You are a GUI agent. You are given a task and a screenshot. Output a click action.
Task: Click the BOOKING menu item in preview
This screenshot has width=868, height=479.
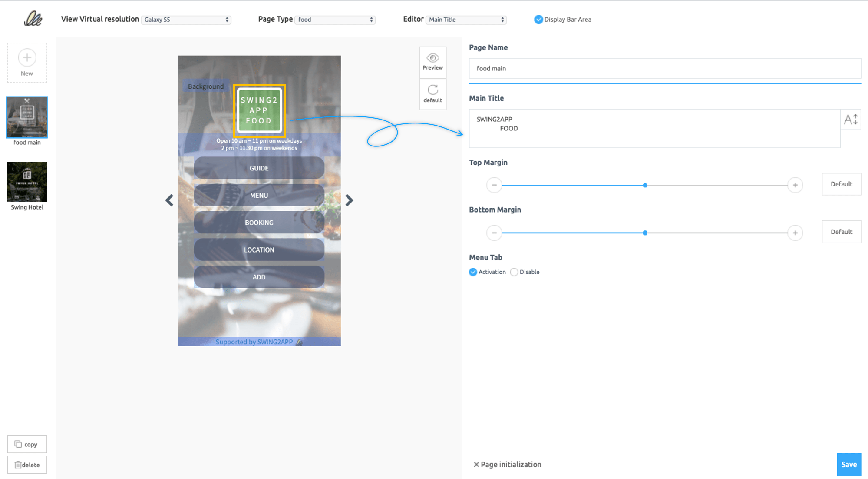point(259,223)
